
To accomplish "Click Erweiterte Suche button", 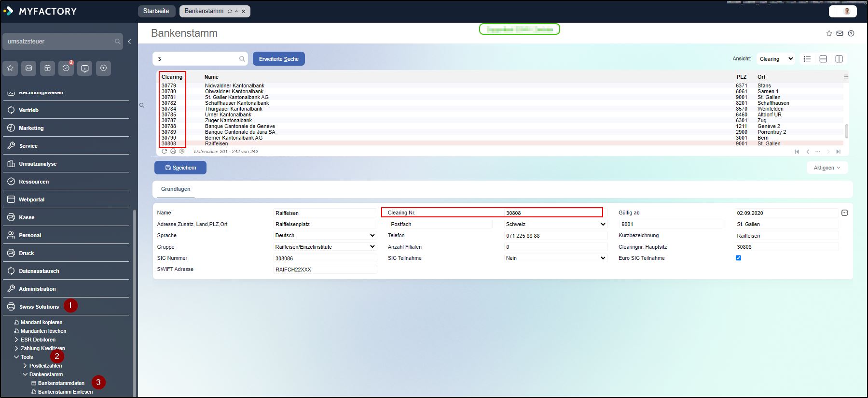I will [278, 59].
